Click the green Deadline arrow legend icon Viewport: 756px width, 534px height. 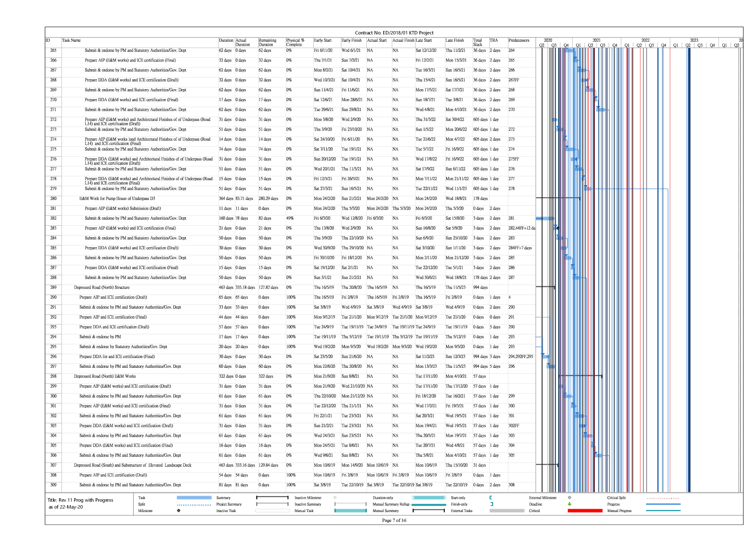tap(569, 504)
